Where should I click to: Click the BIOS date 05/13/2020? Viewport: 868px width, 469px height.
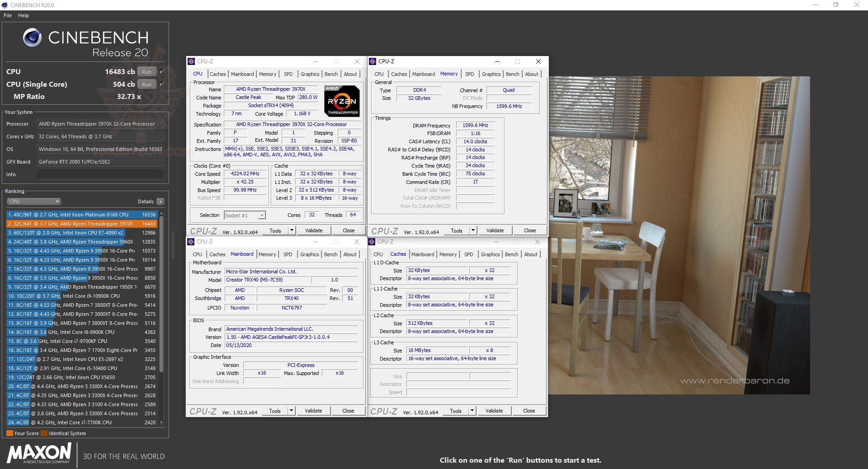tap(291, 345)
